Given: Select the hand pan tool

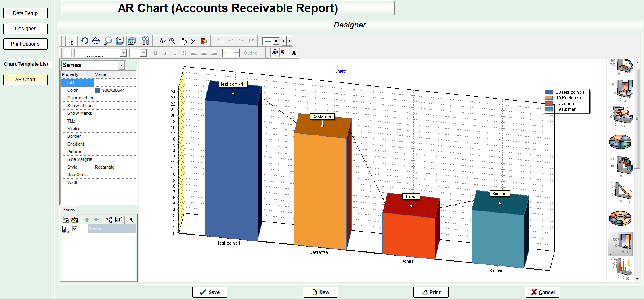Looking at the screenshot, I should click(x=183, y=41).
